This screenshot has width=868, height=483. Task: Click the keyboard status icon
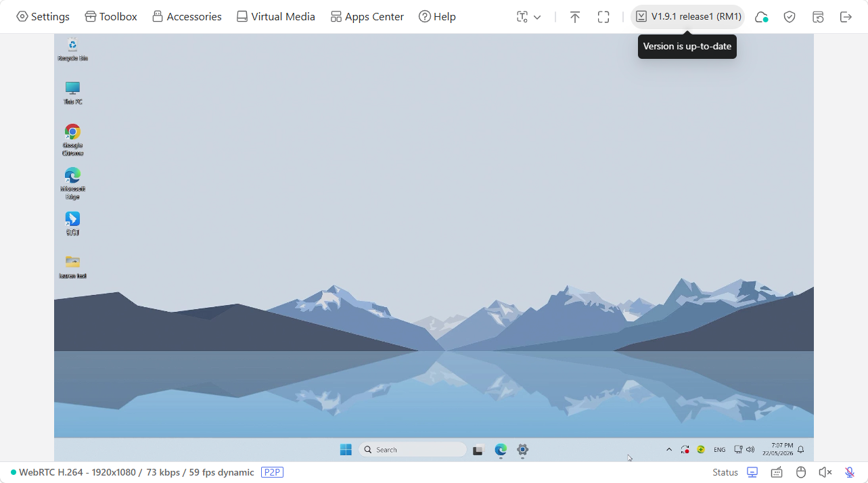[777, 472]
